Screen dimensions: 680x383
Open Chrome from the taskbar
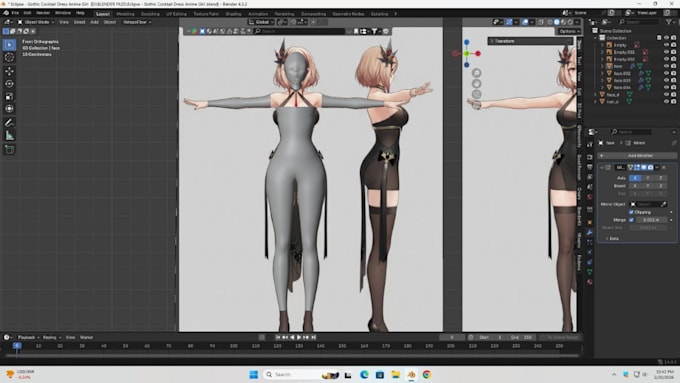pyautogui.click(x=427, y=374)
